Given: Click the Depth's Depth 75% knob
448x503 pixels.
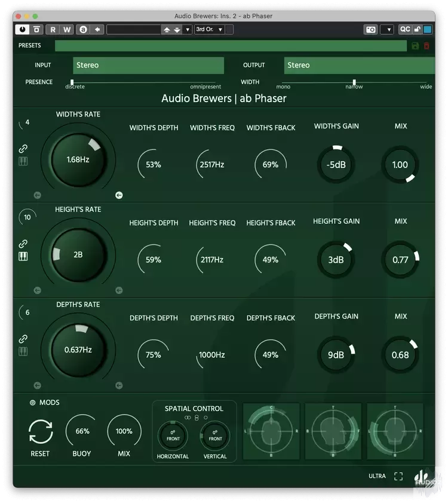Looking at the screenshot, I should (154, 355).
